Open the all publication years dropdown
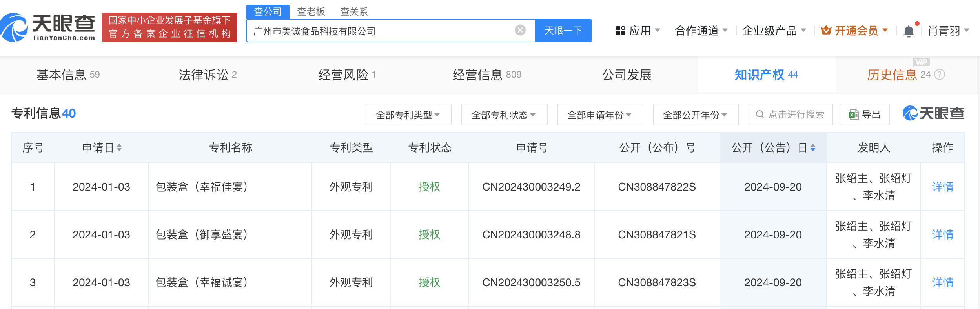 [x=696, y=115]
